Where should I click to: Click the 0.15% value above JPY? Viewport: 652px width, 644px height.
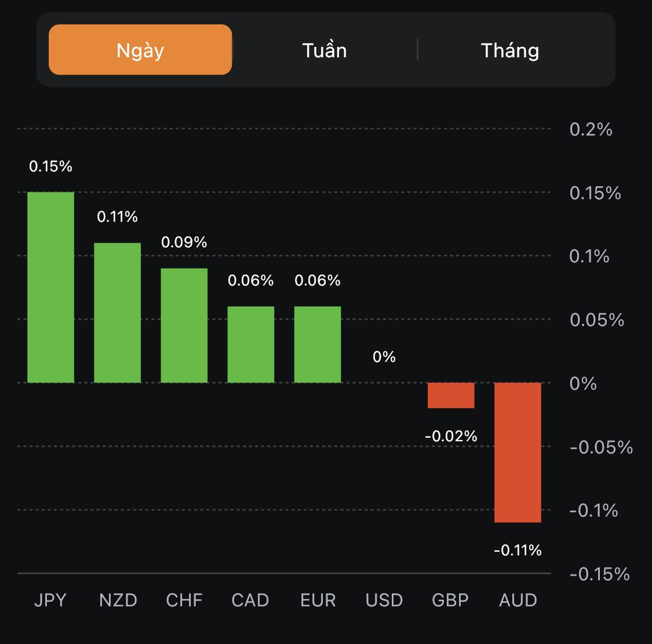pyautogui.click(x=51, y=167)
